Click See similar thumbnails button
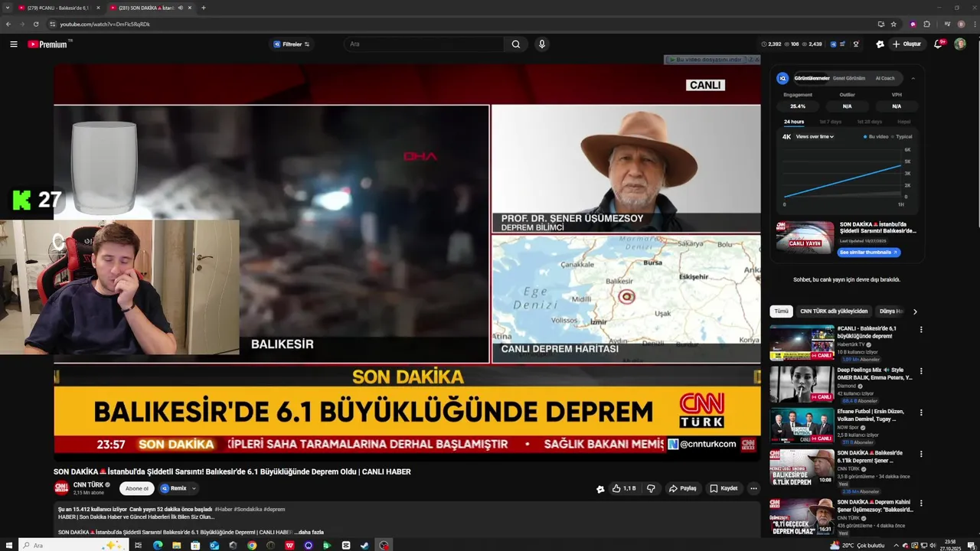980x551 pixels. (x=868, y=253)
